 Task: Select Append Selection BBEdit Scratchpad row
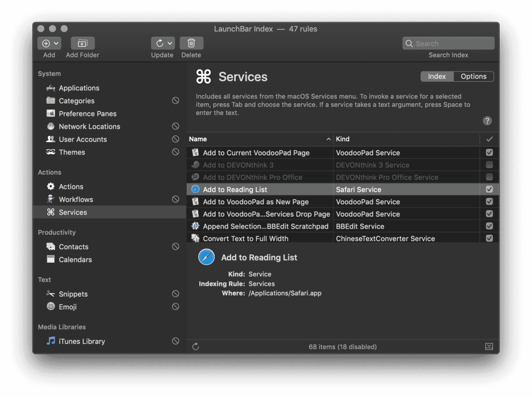tap(342, 226)
